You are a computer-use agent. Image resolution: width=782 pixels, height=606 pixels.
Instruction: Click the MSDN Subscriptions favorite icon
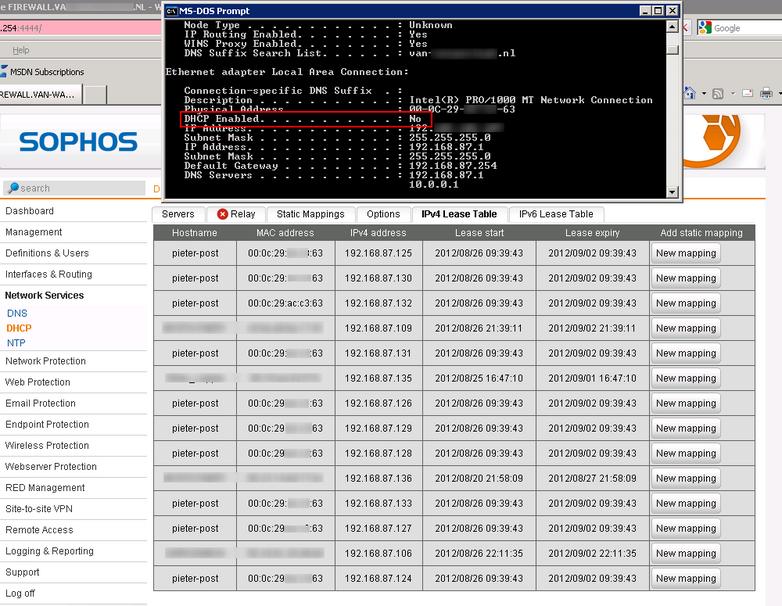coord(4,71)
